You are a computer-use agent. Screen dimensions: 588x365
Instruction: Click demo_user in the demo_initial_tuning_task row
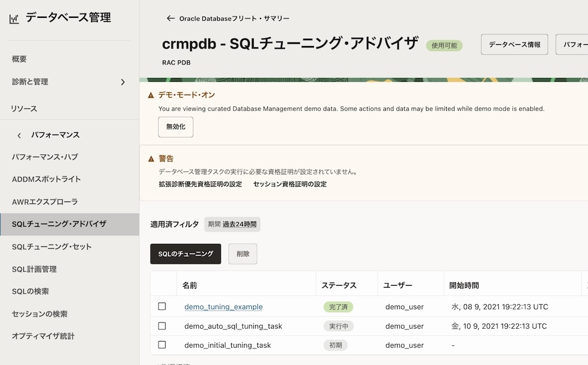pyautogui.click(x=405, y=345)
